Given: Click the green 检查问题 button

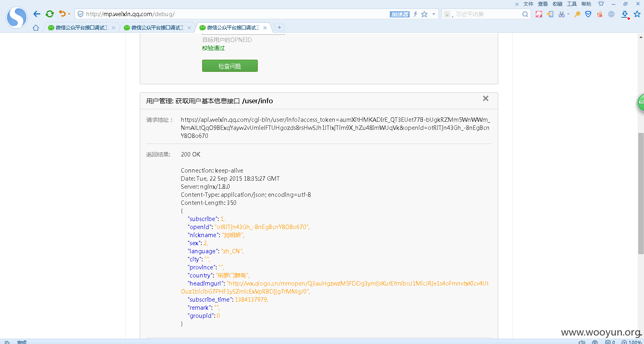Looking at the screenshot, I should coord(230,66).
